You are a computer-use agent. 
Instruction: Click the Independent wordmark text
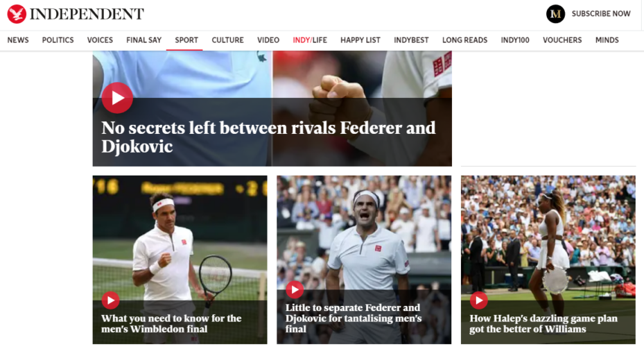coord(87,14)
